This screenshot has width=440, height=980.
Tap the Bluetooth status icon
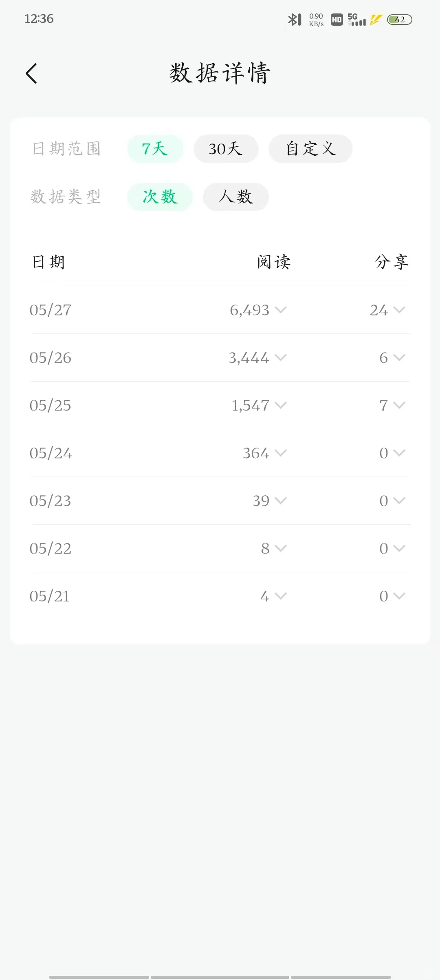[295, 19]
